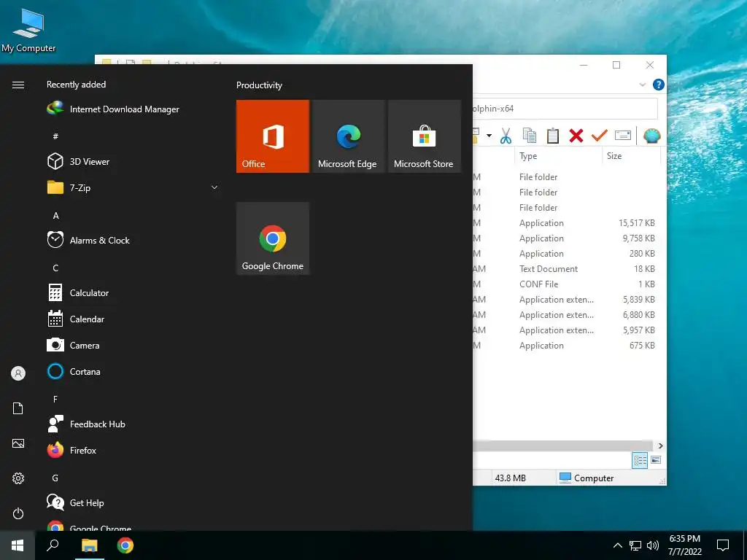747x560 pixels.
Task: Select the Text Document row
Action: (x=565, y=268)
